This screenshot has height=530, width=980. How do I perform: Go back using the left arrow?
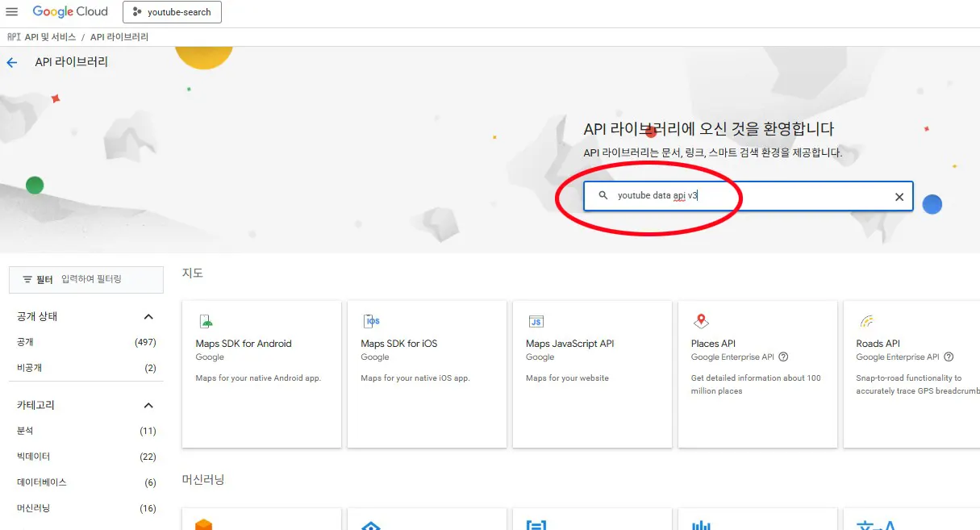click(11, 62)
